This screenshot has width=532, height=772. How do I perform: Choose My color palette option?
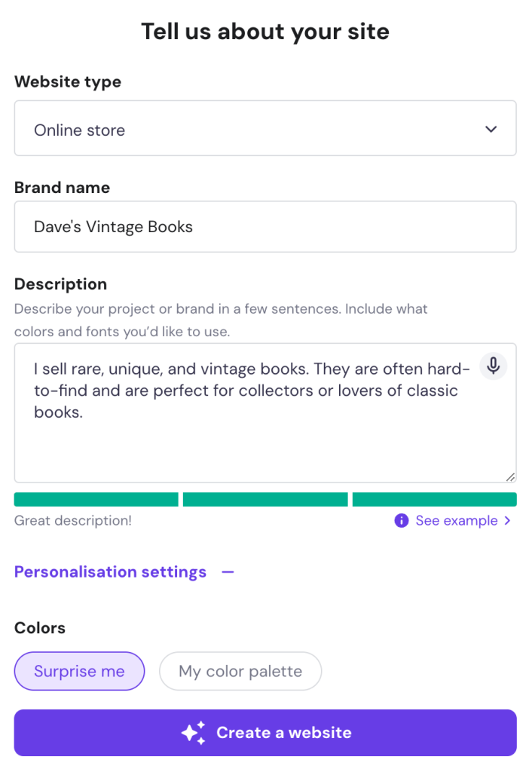click(x=240, y=671)
